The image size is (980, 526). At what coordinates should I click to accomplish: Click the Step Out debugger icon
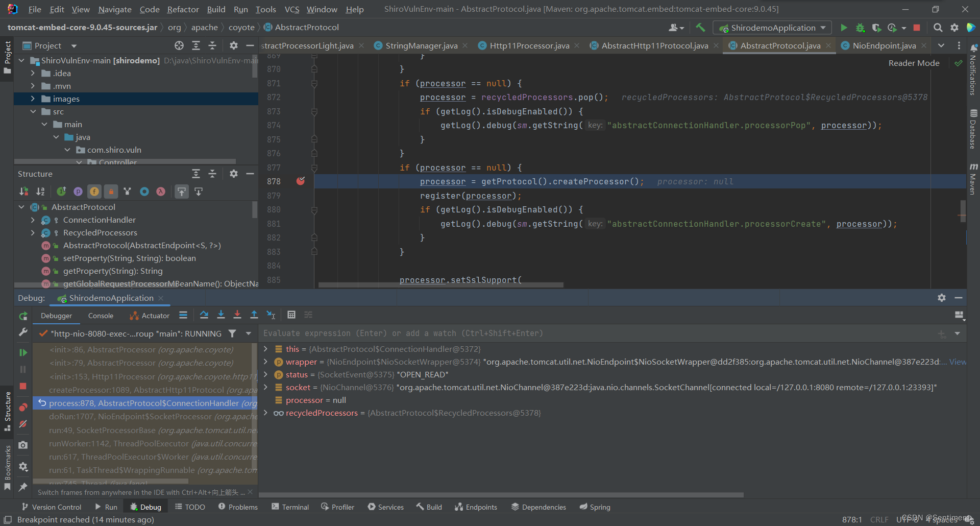pos(254,315)
